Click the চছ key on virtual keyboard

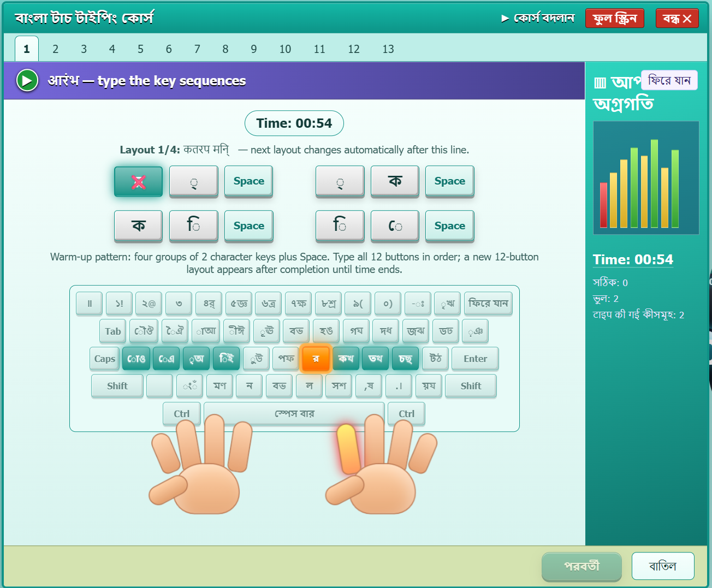click(x=405, y=359)
